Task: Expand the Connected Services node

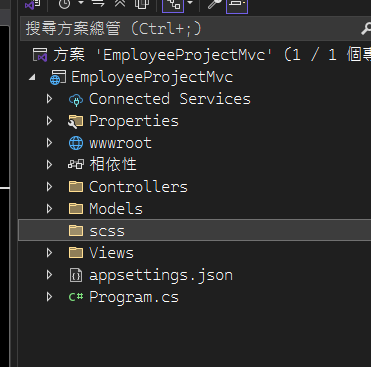Action: point(50,99)
